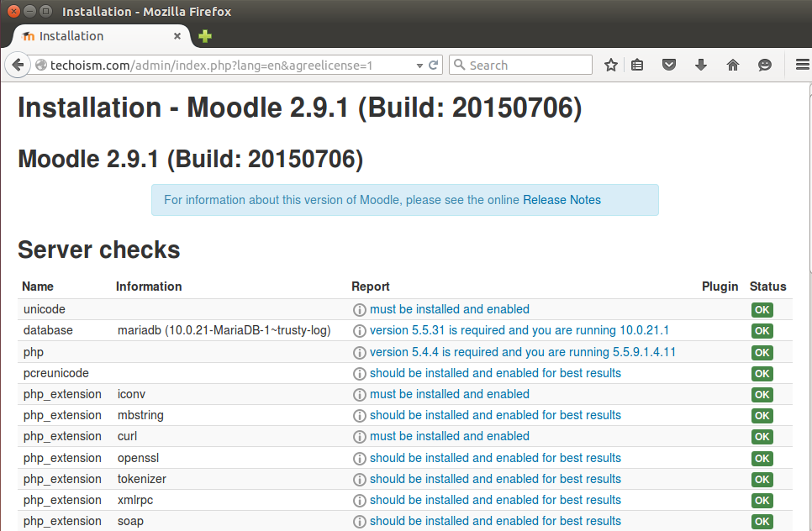The height and width of the screenshot is (531, 812).
Task: Open the iconv 'must be installed' link
Action: [x=450, y=394]
